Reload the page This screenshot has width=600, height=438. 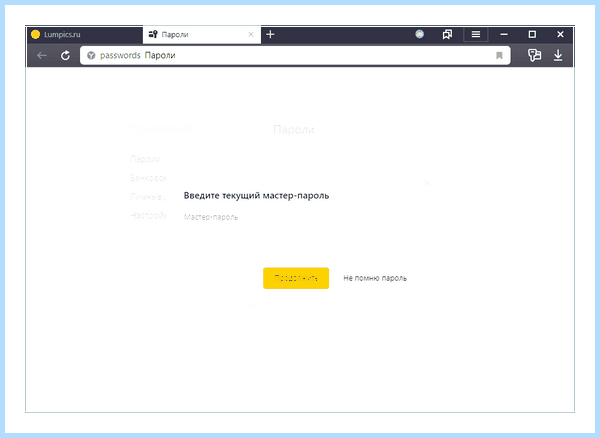(x=65, y=55)
